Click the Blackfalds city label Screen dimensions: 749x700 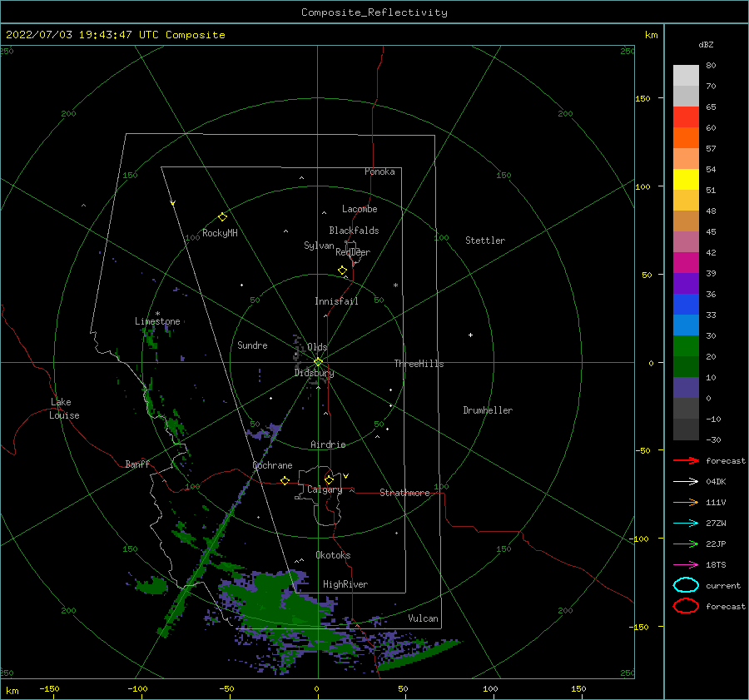point(354,231)
